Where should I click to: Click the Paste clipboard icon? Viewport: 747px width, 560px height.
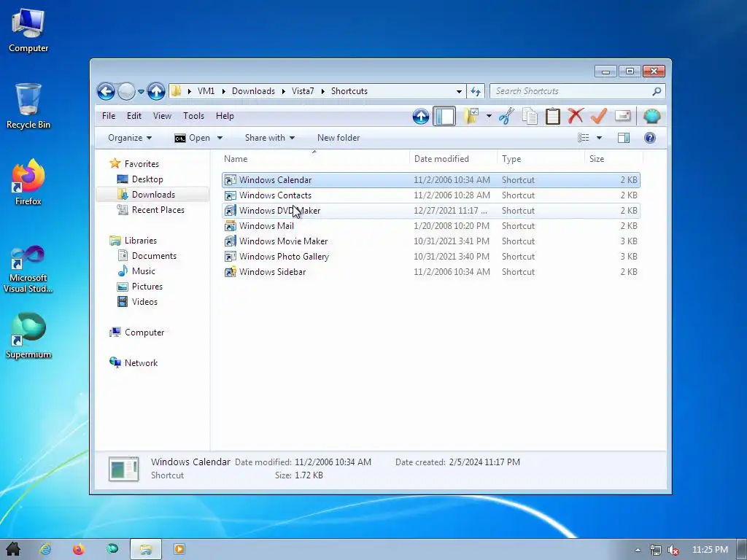(553, 116)
